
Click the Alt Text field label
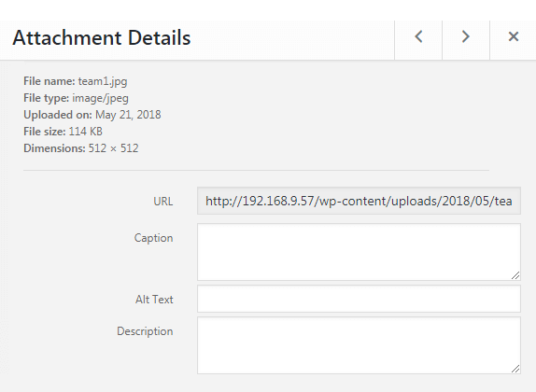pos(154,300)
